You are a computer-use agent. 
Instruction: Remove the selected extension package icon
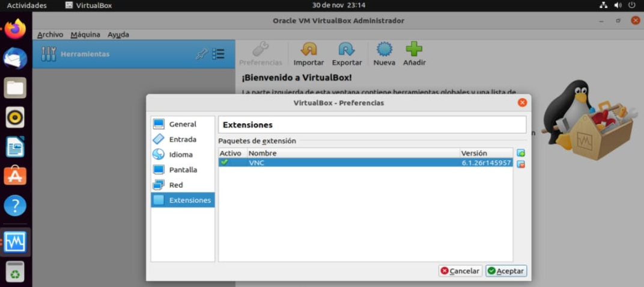point(521,164)
